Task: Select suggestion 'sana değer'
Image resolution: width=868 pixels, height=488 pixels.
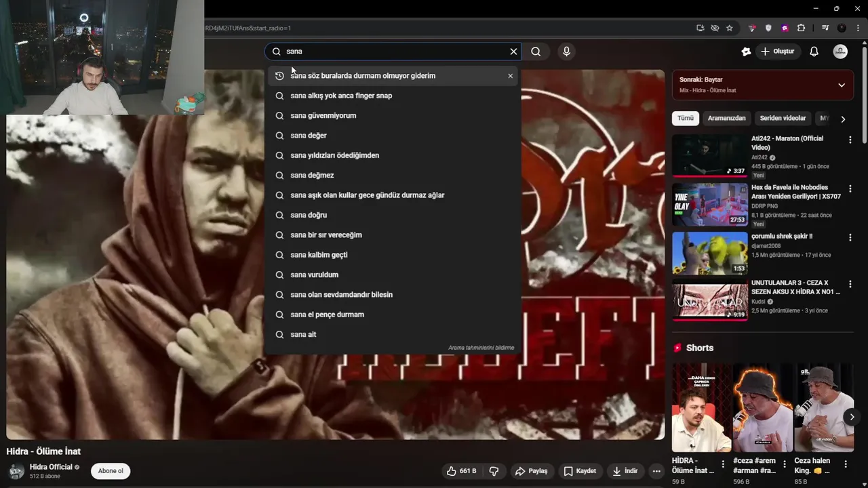Action: (x=393, y=136)
